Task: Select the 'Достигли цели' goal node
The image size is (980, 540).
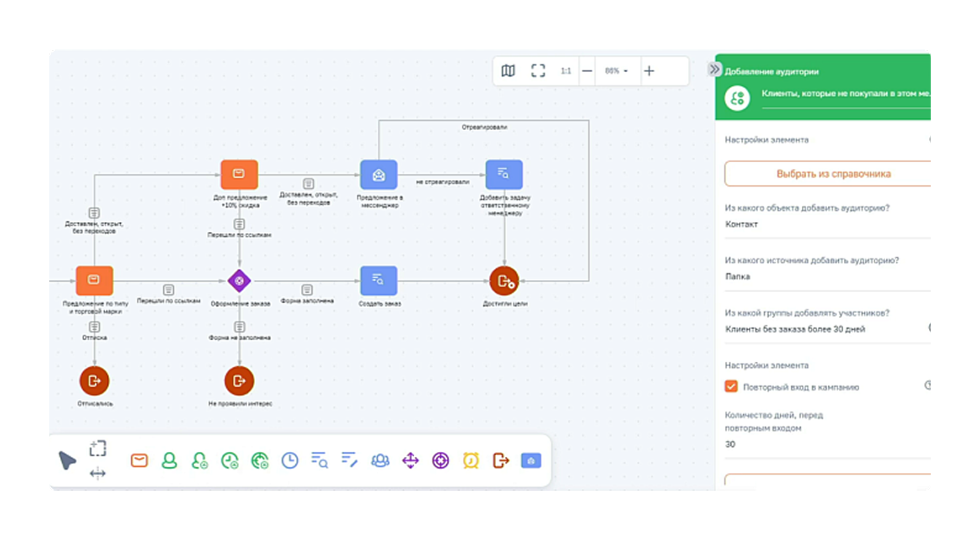Action: pos(504,281)
